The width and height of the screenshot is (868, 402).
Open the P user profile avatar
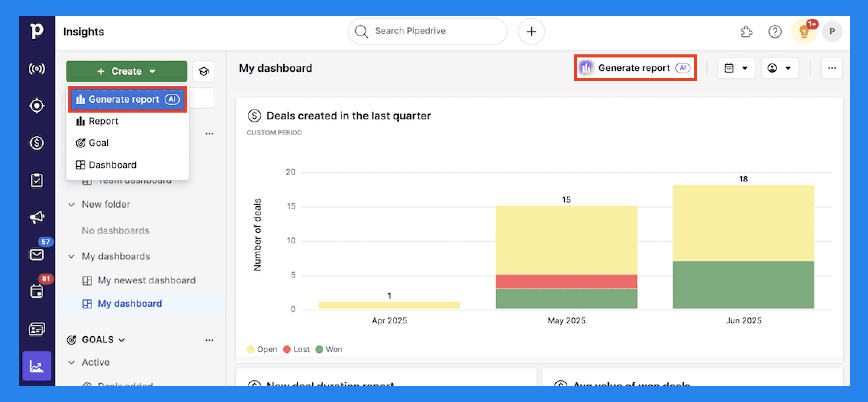coord(832,31)
